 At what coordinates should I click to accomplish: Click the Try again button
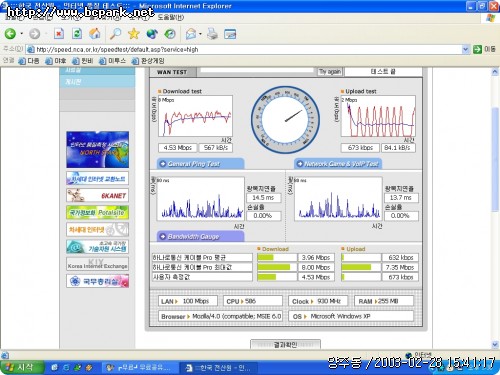coord(330,72)
